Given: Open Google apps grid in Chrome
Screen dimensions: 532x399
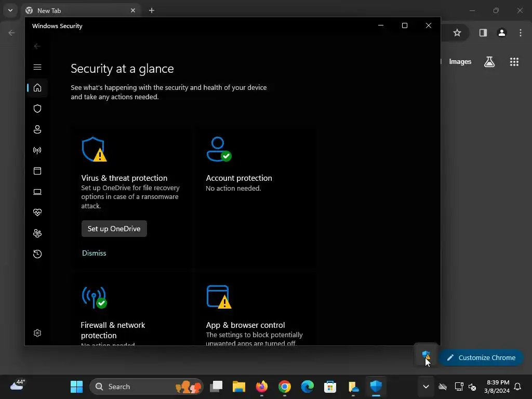Looking at the screenshot, I should click(514, 62).
